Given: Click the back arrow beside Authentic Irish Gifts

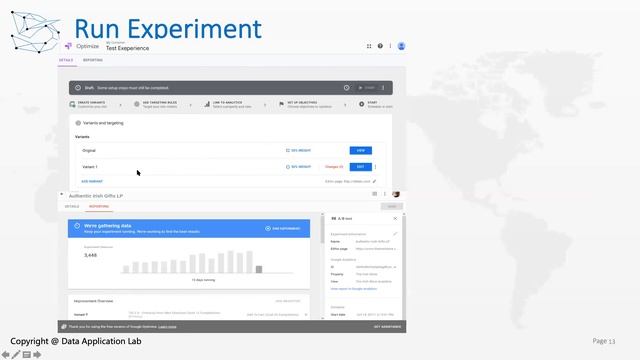Looking at the screenshot, I should (x=62, y=195).
